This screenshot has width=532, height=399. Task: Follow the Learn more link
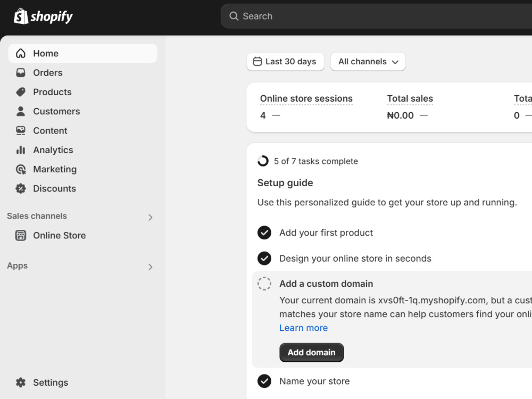pyautogui.click(x=304, y=328)
